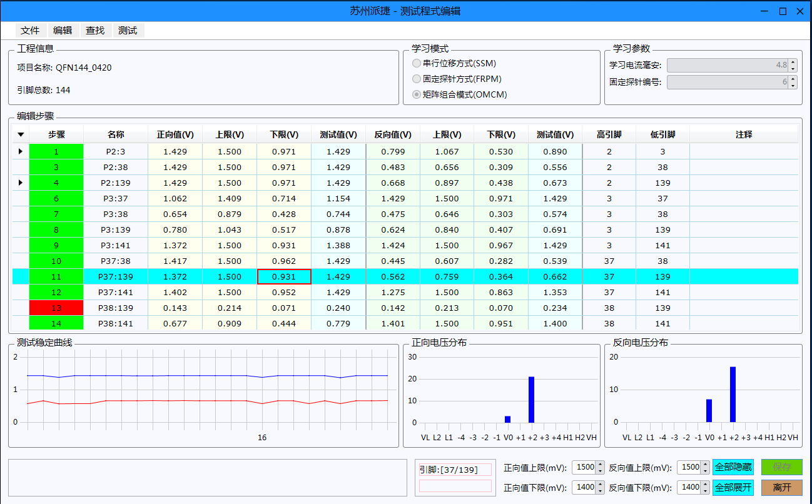
Task: Click the 注释 column header
Action: pos(744,134)
